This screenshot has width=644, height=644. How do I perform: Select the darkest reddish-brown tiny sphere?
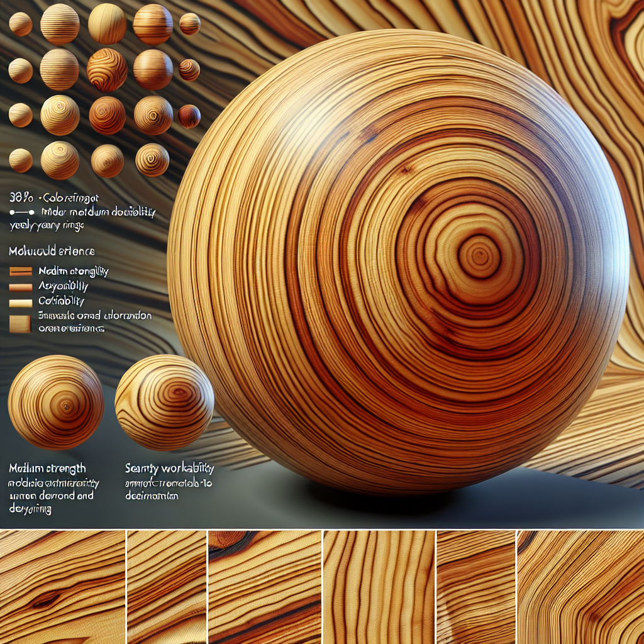coord(189,116)
